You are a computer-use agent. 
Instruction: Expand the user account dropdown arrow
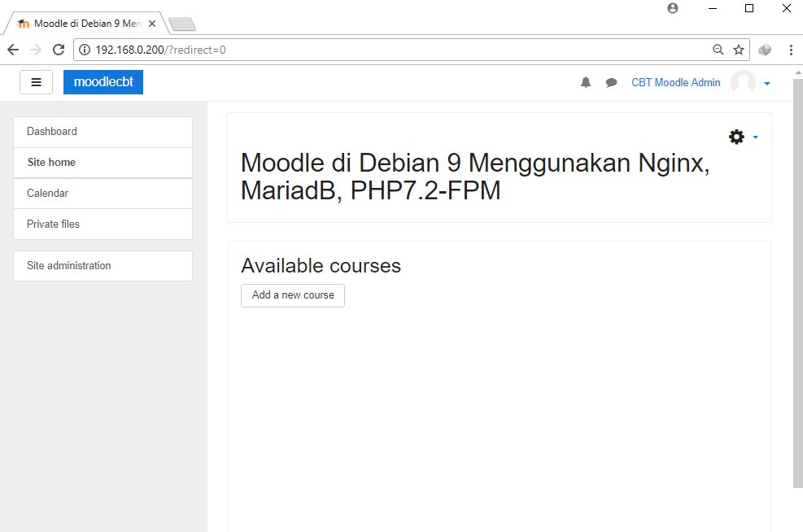tap(766, 85)
